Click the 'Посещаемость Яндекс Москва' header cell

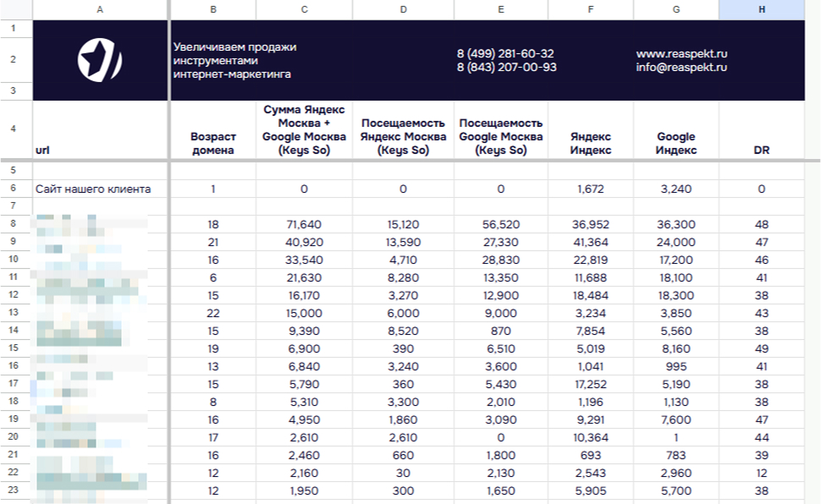[402, 136]
